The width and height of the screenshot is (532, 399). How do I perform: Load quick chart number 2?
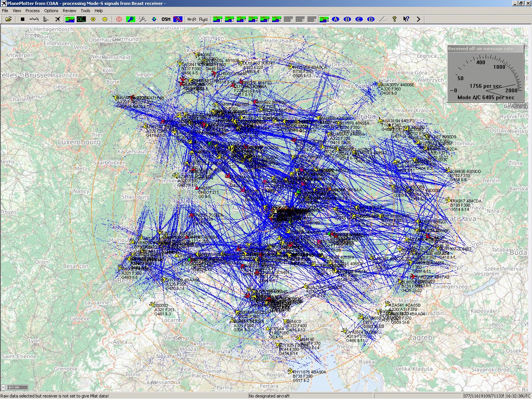(230, 19)
